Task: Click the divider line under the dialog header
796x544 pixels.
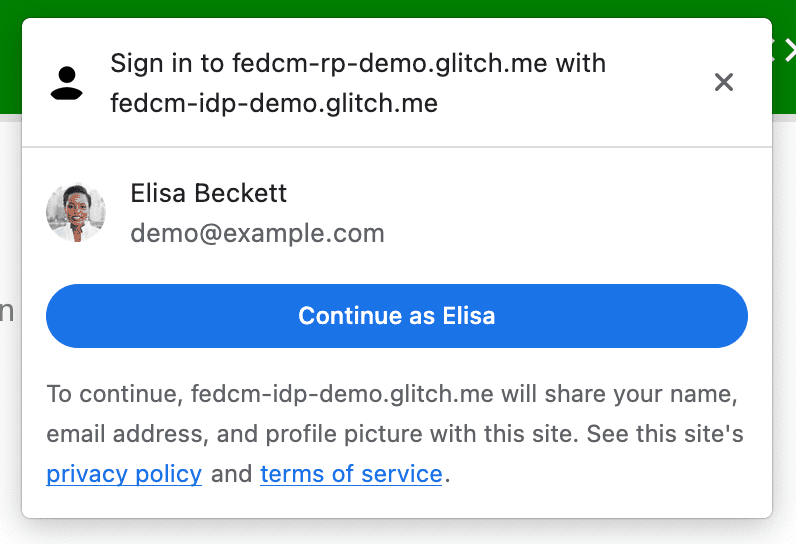Action: tap(397, 147)
